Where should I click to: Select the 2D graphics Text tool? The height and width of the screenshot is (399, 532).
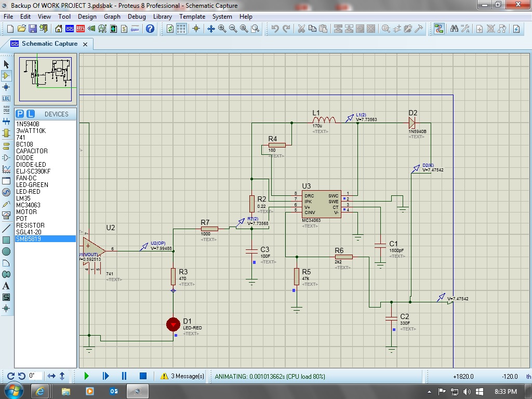5,285
